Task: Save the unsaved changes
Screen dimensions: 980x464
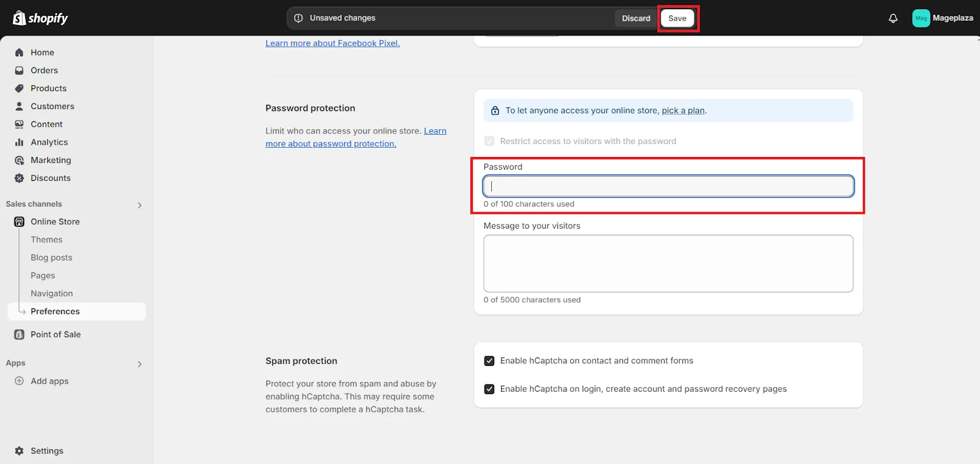Action: coord(677,18)
